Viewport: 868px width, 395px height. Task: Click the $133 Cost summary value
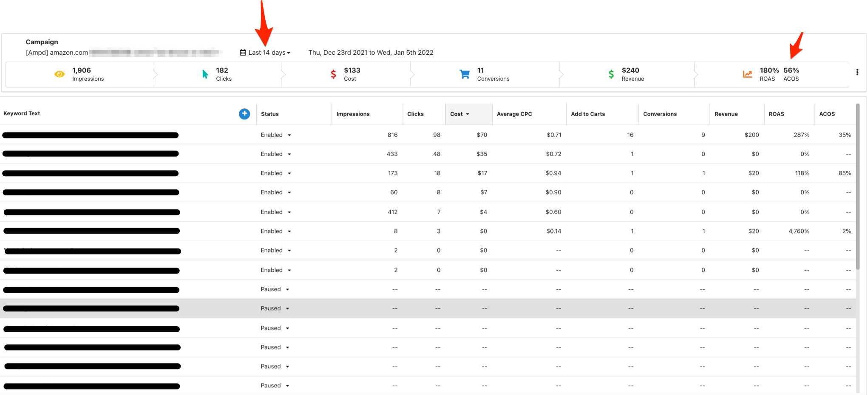[x=352, y=71]
